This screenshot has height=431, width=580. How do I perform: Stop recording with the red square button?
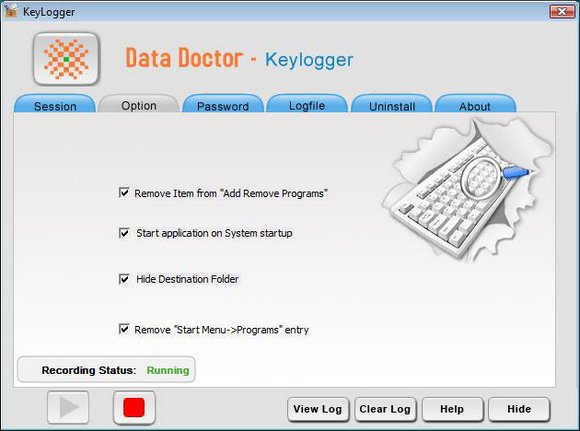pyautogui.click(x=134, y=407)
